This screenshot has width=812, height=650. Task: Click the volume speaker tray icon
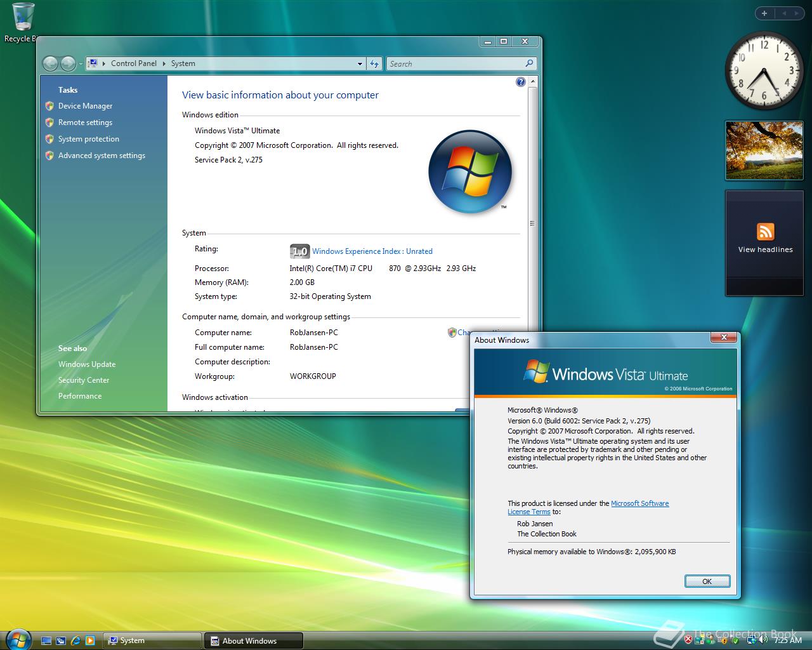click(763, 640)
